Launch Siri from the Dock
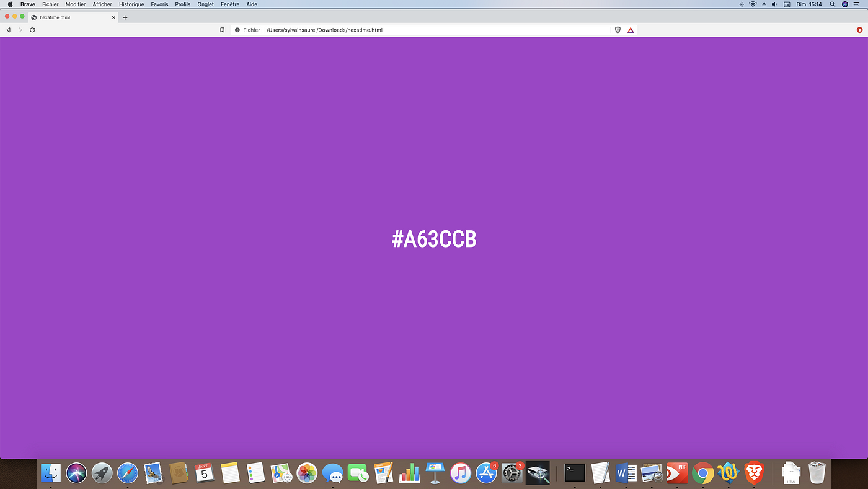The height and width of the screenshot is (489, 868). 76,473
